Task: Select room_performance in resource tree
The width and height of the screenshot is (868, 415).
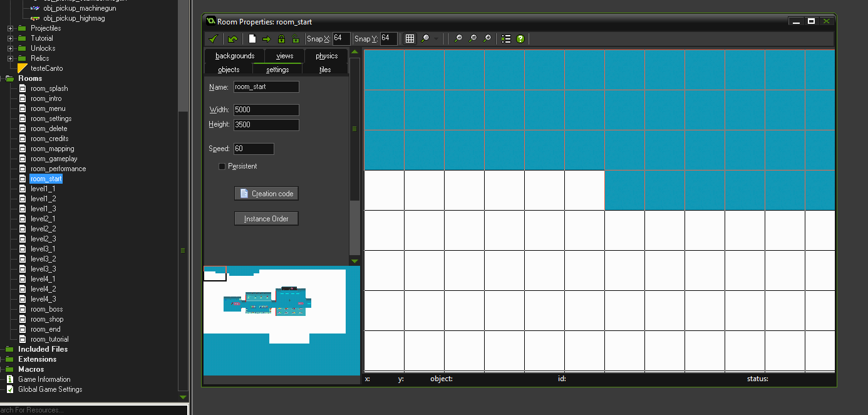Action: click(58, 169)
